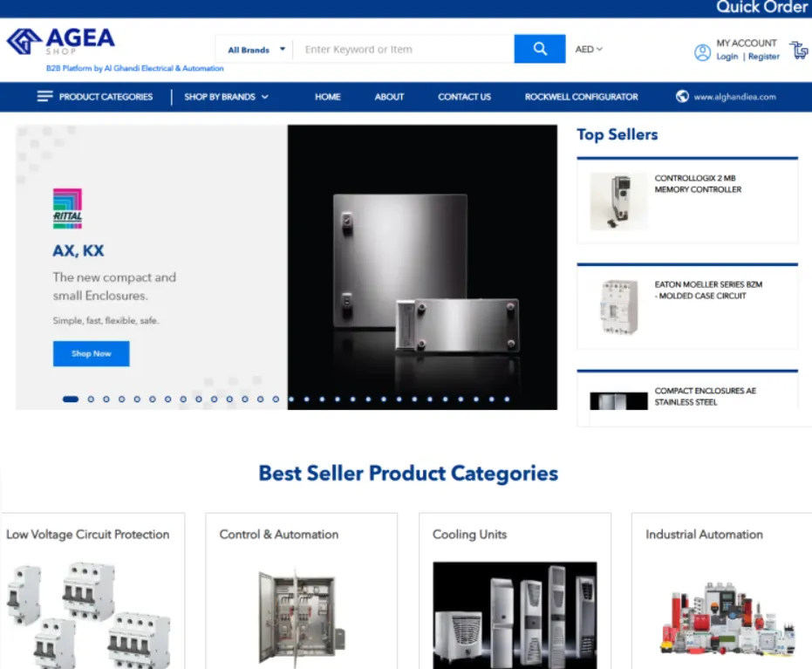Open the Cooling Units category image

click(515, 615)
